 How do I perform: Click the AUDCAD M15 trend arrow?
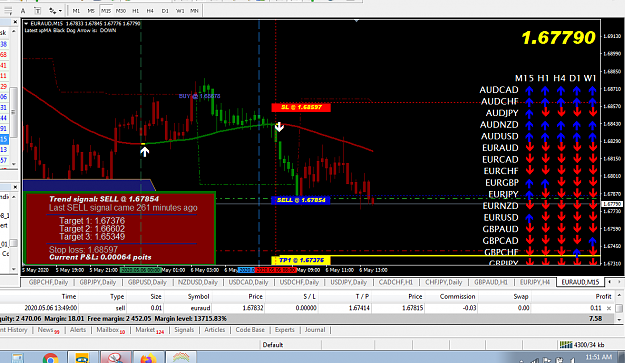(x=529, y=90)
